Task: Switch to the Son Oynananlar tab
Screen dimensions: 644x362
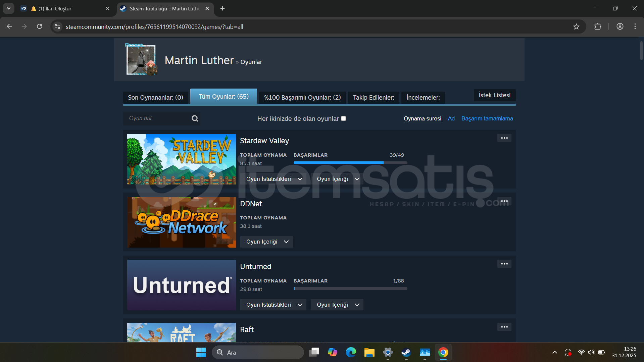Action: [155, 98]
